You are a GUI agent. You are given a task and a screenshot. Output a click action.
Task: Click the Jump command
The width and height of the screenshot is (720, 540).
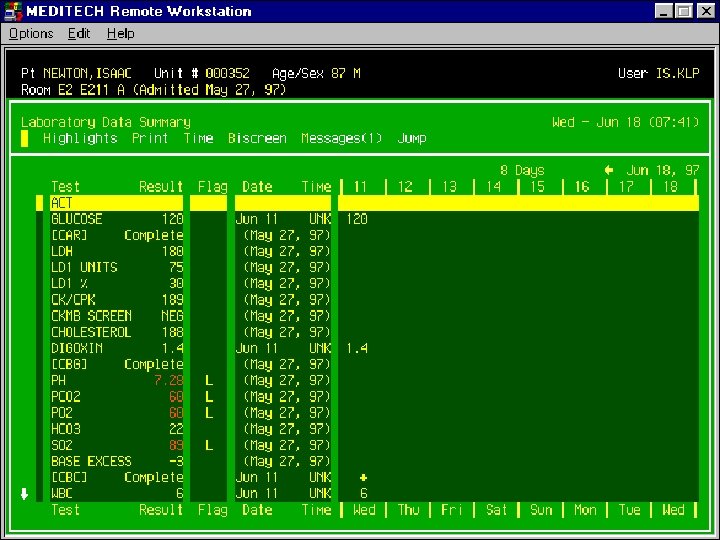coord(411,138)
